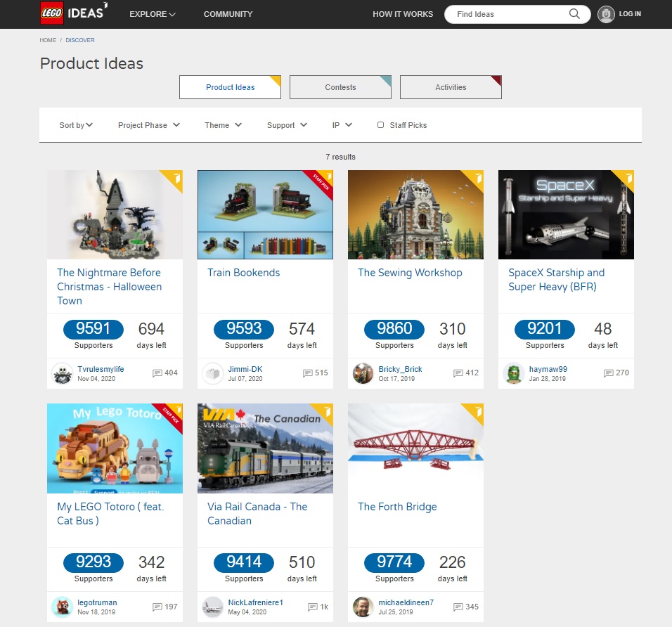Open Bricky_Brick's avatar
This screenshot has width=672, height=627.
coord(363,373)
